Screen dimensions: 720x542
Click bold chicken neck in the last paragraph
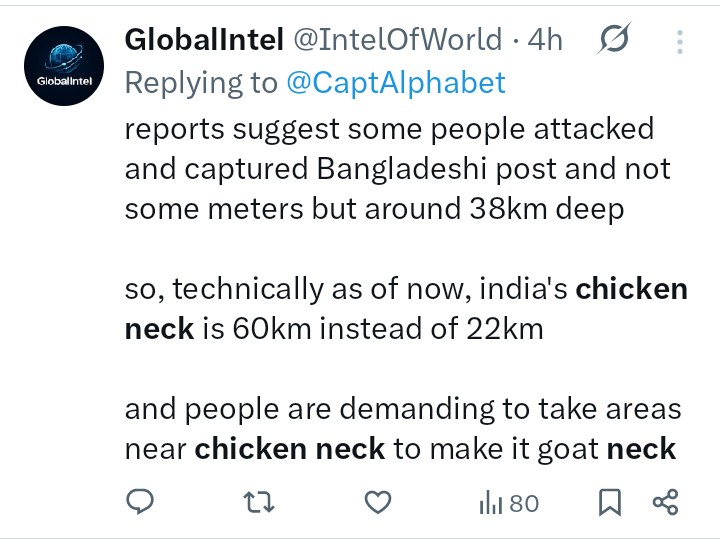click(290, 449)
